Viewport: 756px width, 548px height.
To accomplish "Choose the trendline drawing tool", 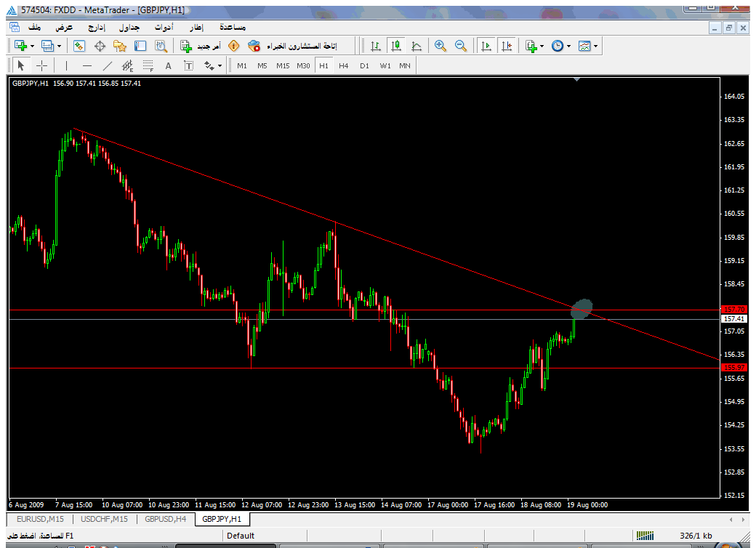I will click(x=108, y=65).
